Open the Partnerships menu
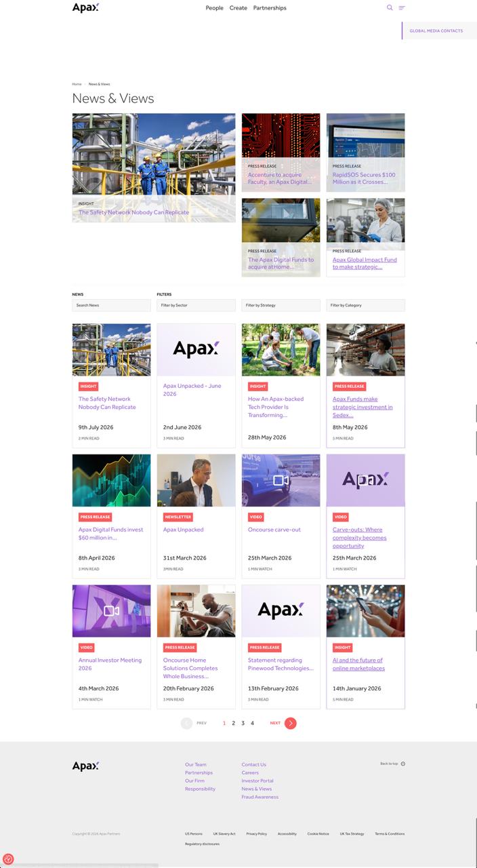477x868 pixels. tap(270, 8)
